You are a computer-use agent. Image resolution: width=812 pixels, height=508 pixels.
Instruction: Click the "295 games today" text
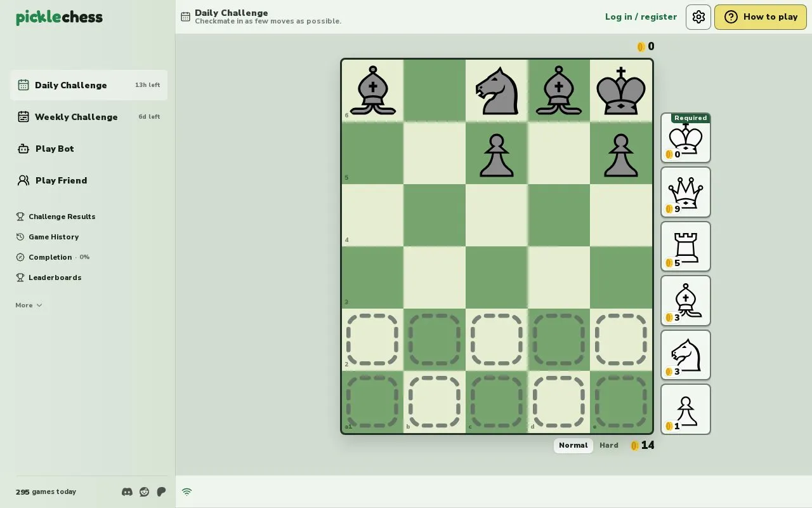point(46,492)
